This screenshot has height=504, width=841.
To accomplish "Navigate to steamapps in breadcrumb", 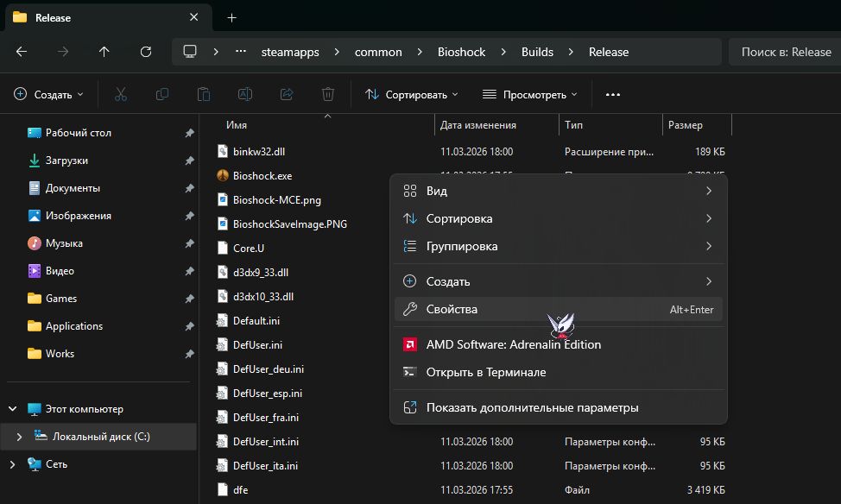I will click(x=290, y=52).
